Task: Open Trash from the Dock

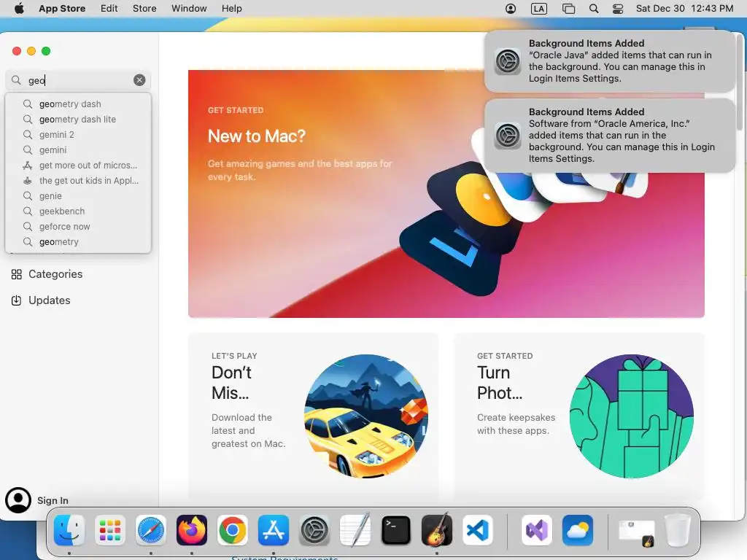Action: click(x=677, y=530)
